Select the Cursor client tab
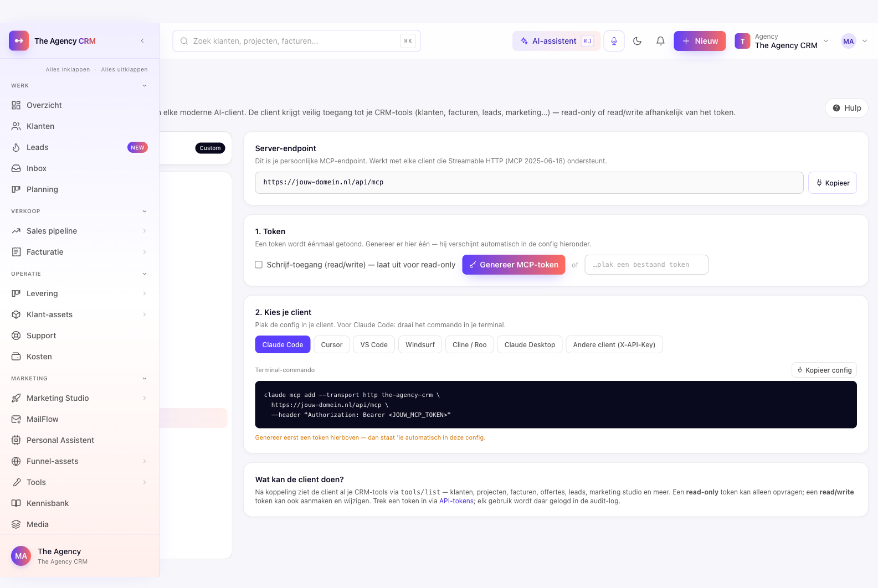Image resolution: width=878 pixels, height=588 pixels. tap(332, 344)
